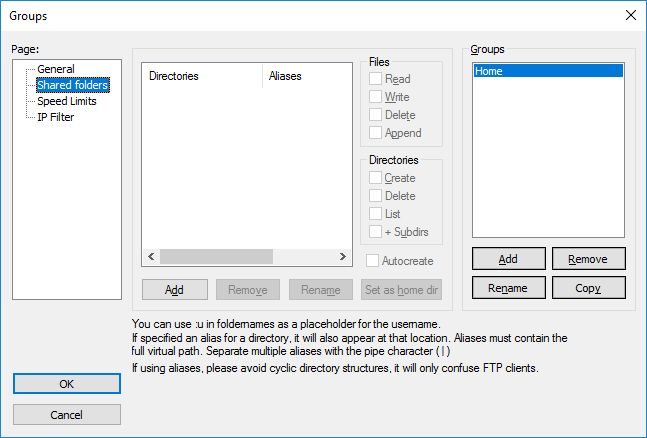Go to Speed Limits page
The height and width of the screenshot is (438, 647).
coord(67,101)
